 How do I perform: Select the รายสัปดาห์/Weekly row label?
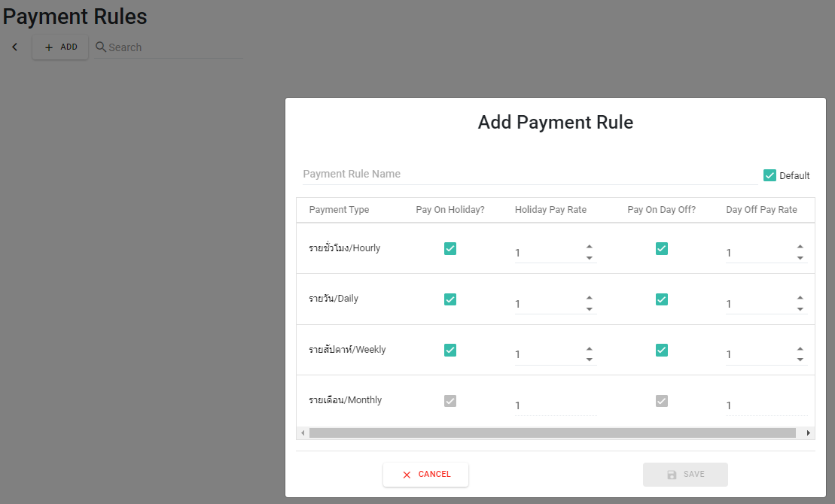point(347,350)
